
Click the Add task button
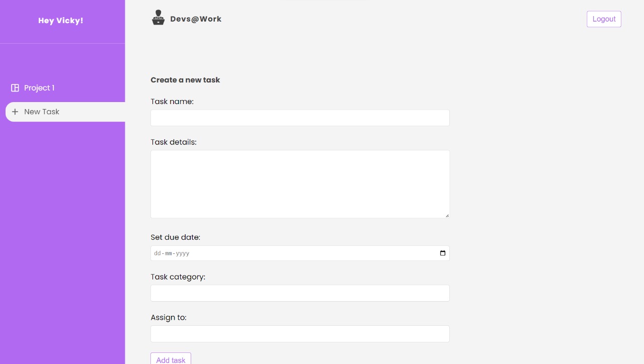[x=171, y=359]
